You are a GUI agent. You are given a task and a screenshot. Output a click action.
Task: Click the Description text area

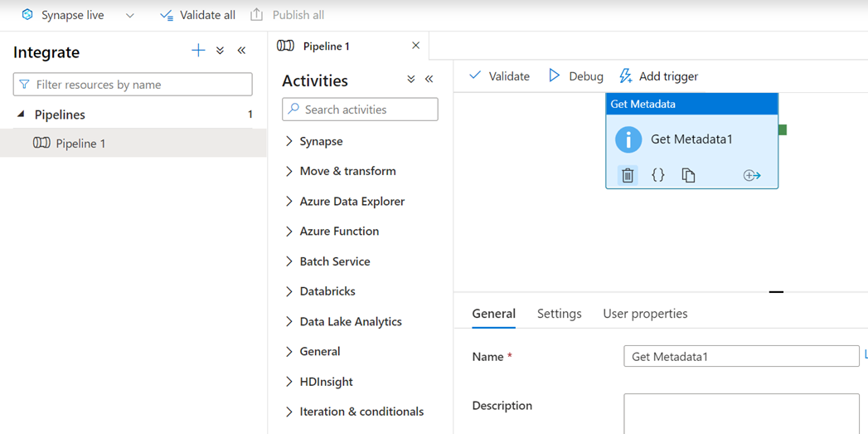pyautogui.click(x=741, y=413)
